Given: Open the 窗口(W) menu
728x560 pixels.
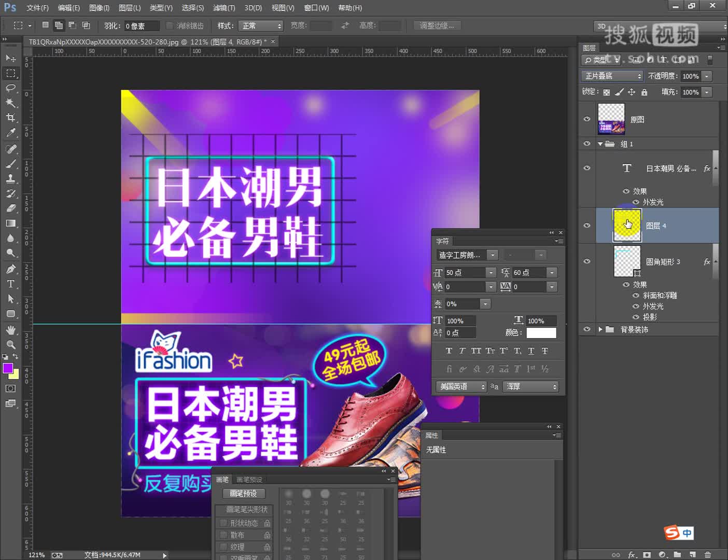Looking at the screenshot, I should pyautogui.click(x=316, y=8).
